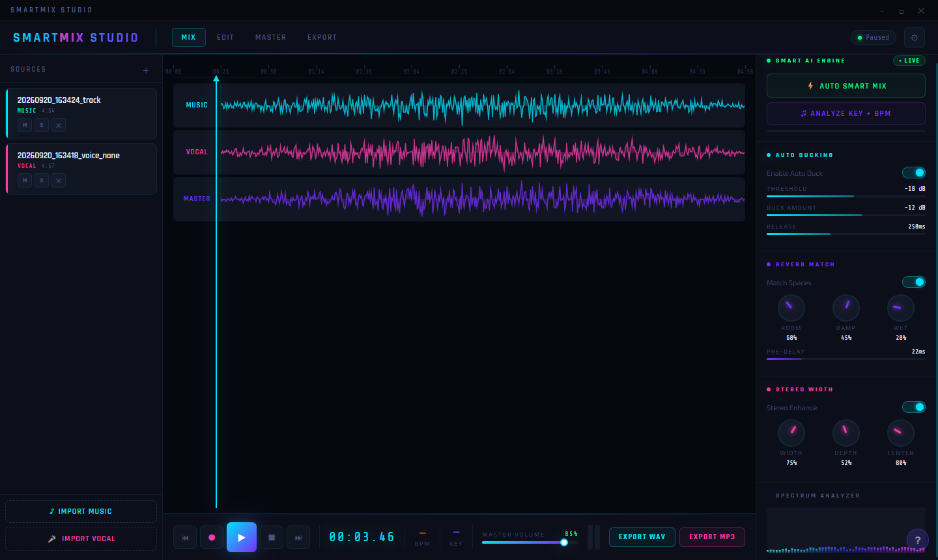Play the mix
Viewport: 938px width, 560px height.
pyautogui.click(x=242, y=537)
